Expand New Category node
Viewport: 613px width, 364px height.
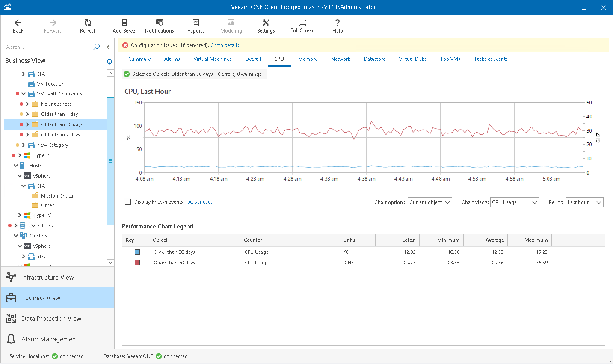coord(24,145)
